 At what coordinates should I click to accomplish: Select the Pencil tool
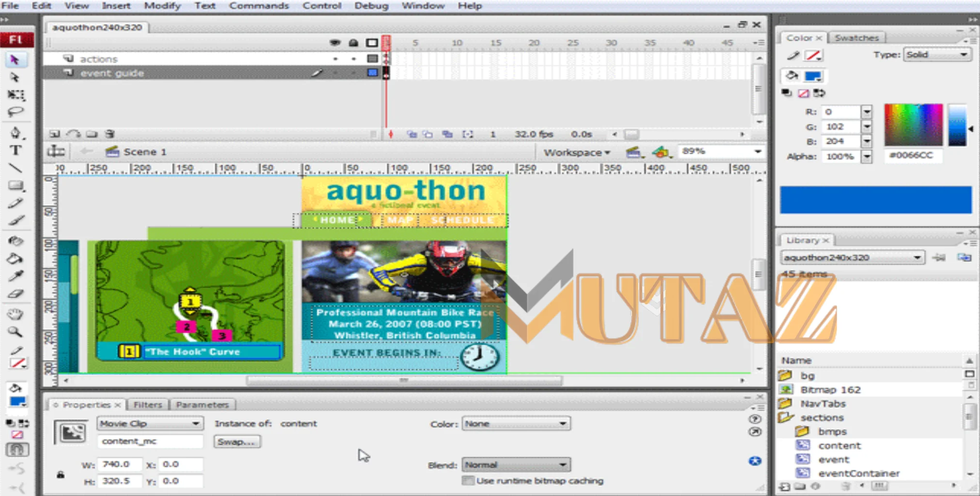coord(15,203)
